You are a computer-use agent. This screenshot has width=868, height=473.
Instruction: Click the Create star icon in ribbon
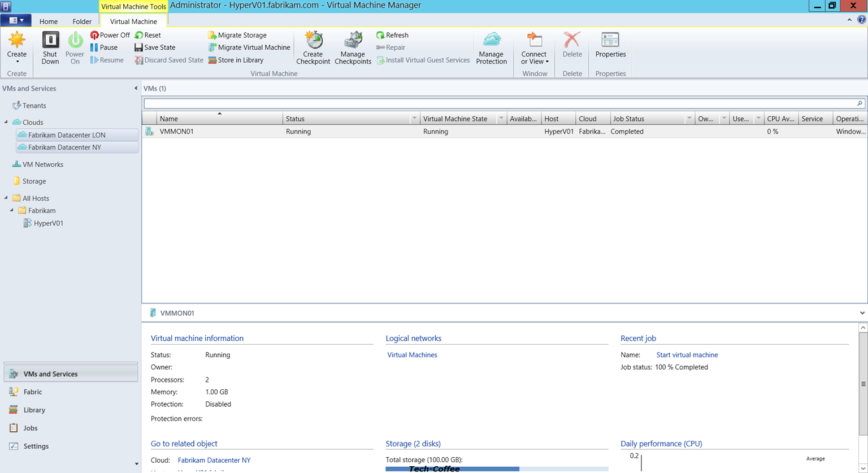17,41
